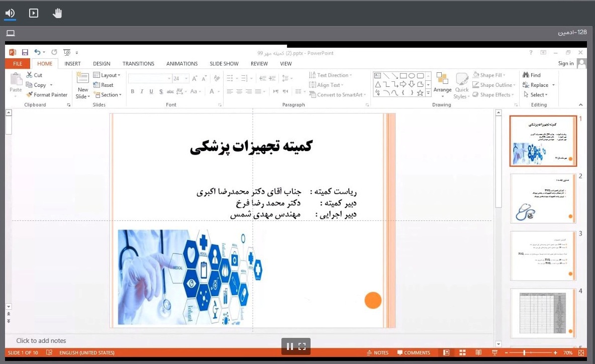
Task: Switch to the SLIDE SHOW tab
Action: click(x=224, y=64)
